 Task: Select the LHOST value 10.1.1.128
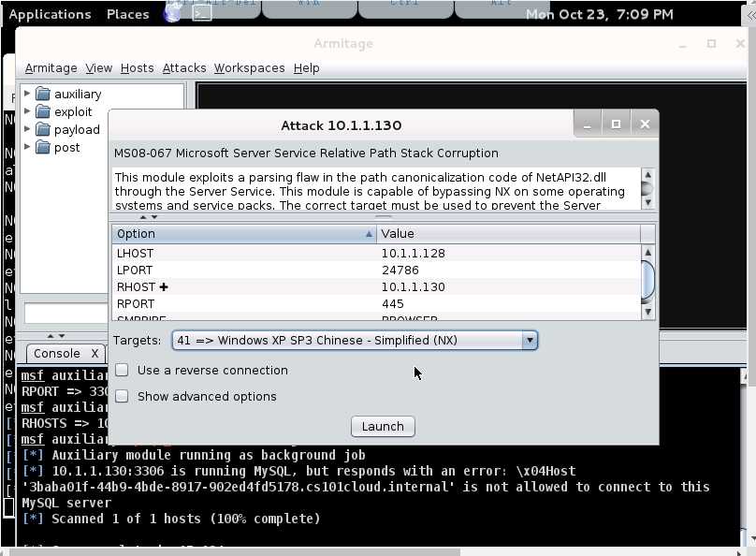click(414, 253)
